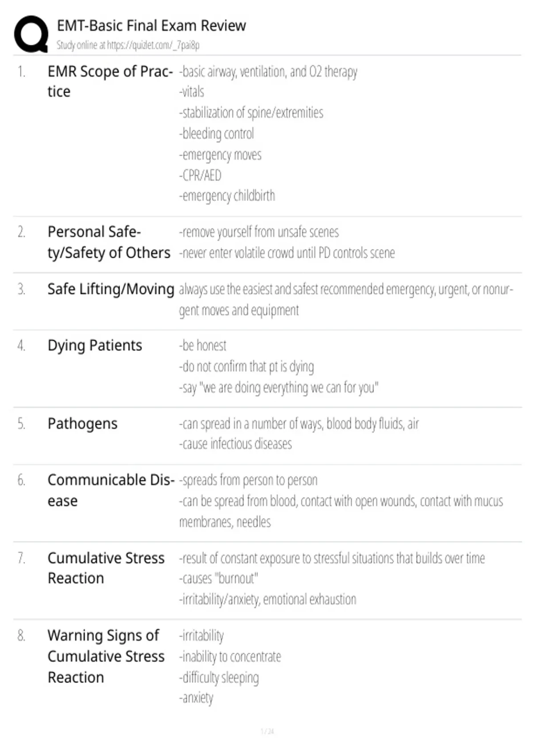The image size is (534, 756).
Task: Select the '-cause infectious diseases' line
Action: tap(235, 444)
